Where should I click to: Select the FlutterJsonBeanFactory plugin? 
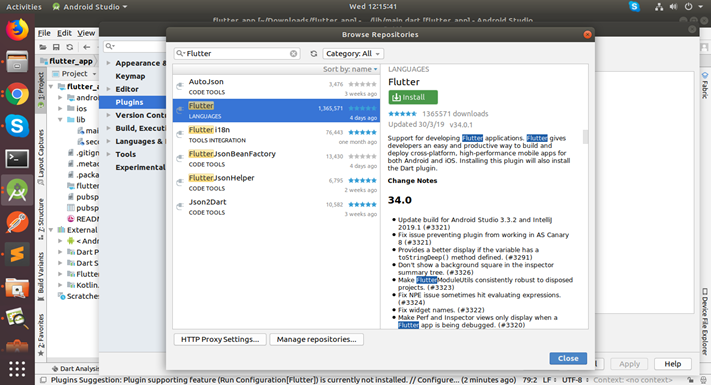pyautogui.click(x=276, y=159)
